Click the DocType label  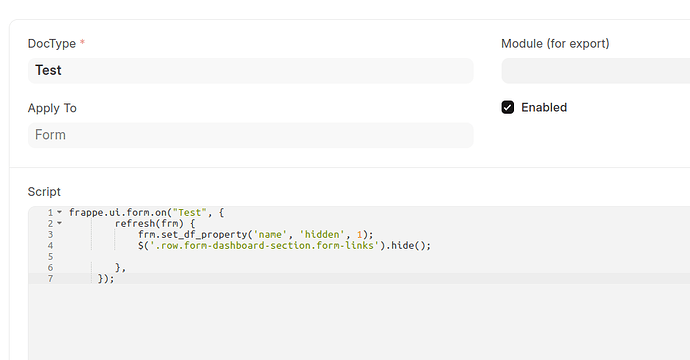(52, 44)
